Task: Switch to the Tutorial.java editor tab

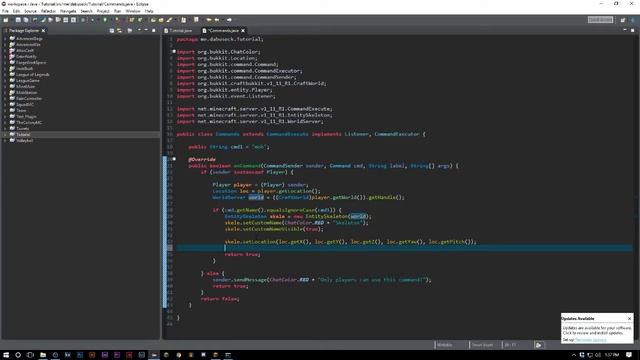Action: (178, 31)
